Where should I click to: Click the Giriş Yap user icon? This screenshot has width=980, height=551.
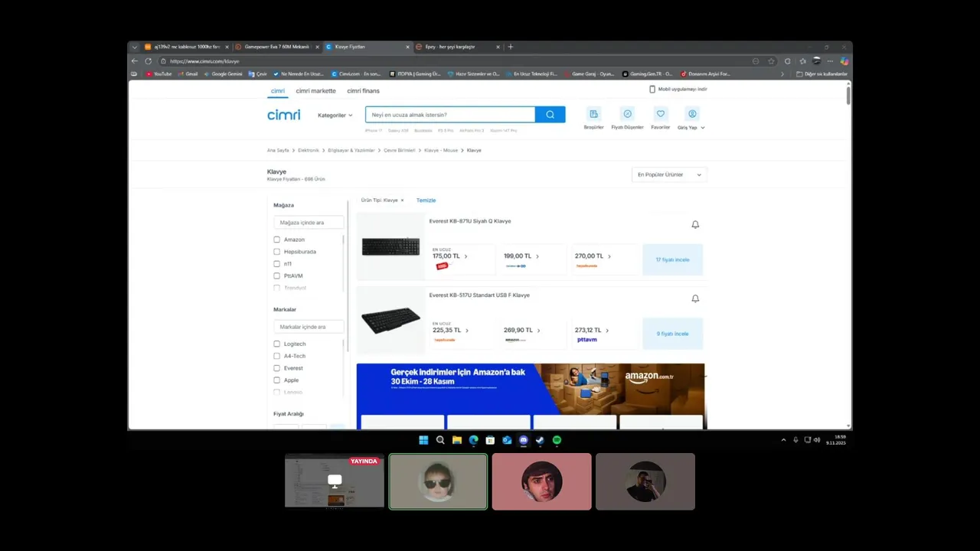coord(692,114)
